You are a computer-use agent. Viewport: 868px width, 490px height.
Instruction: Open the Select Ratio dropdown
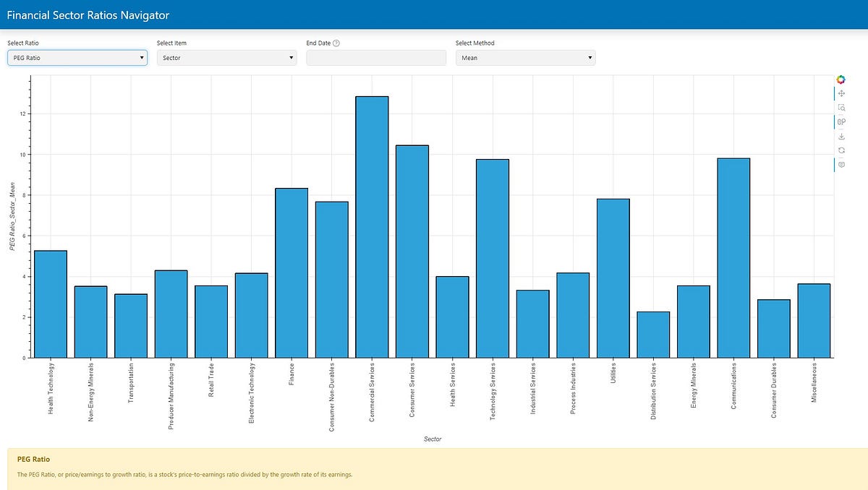pyautogui.click(x=77, y=57)
